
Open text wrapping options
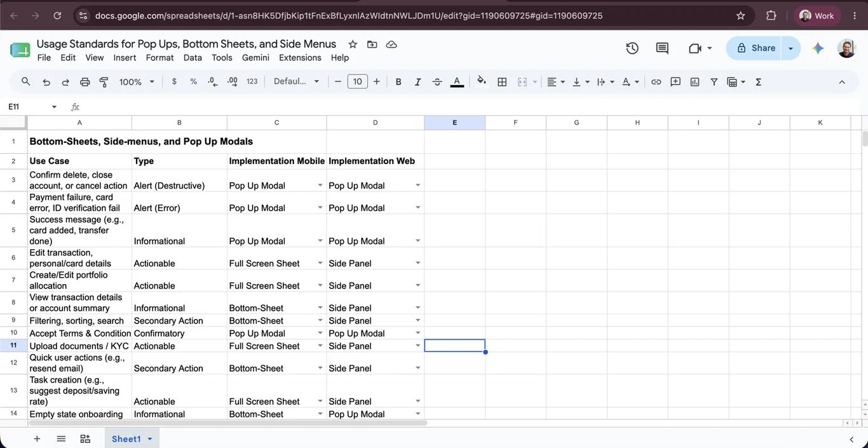[606, 81]
